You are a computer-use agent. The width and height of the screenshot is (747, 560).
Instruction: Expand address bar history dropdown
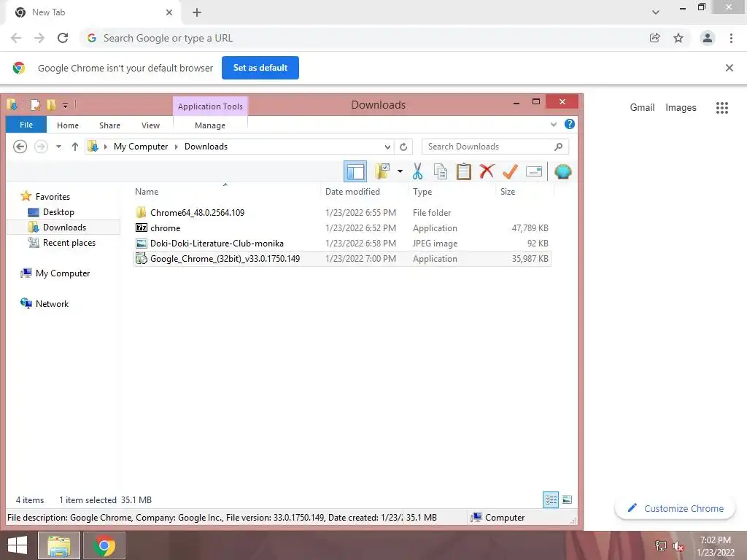(x=387, y=147)
